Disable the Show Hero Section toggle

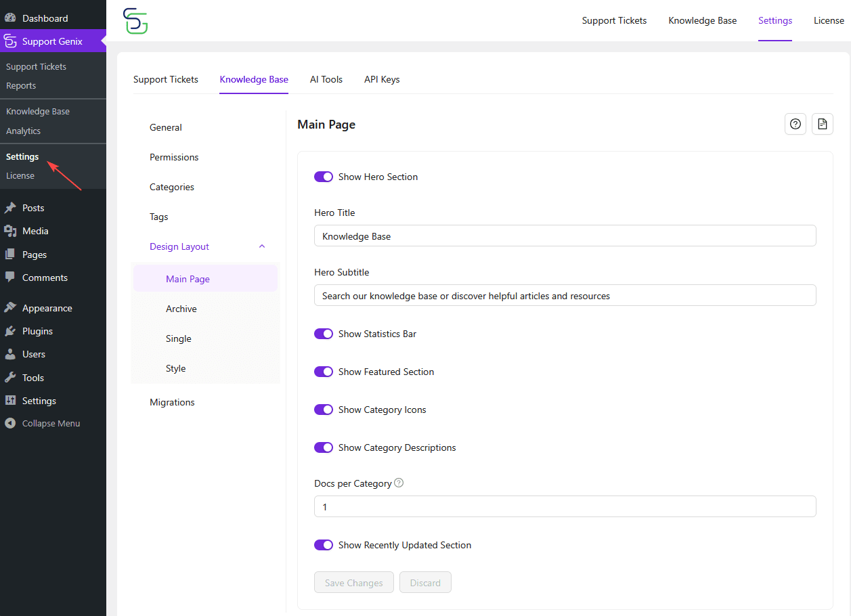click(324, 176)
